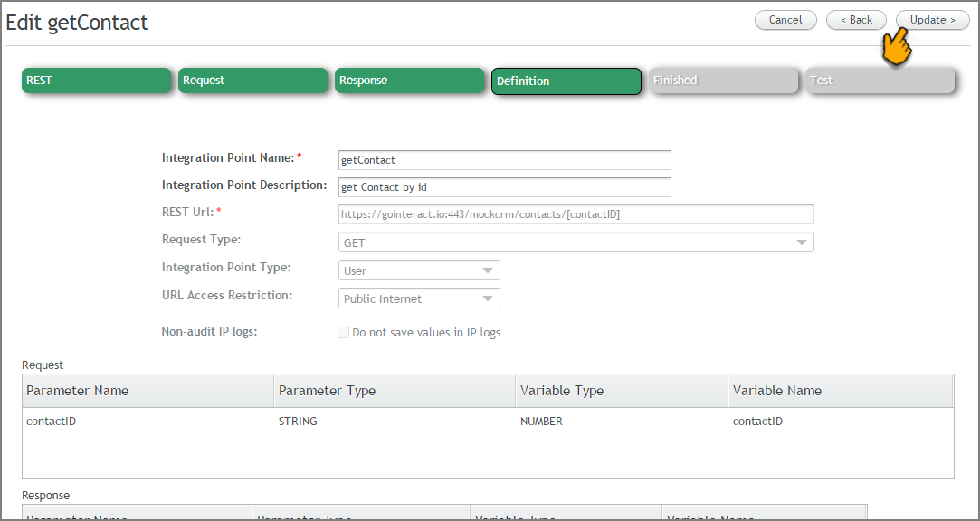
Task: Open the REST wizard step
Action: [96, 81]
